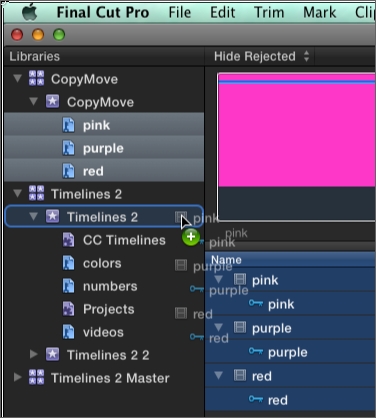The width and height of the screenshot is (376, 418).
Task: Click the Name column header
Action: click(290, 260)
